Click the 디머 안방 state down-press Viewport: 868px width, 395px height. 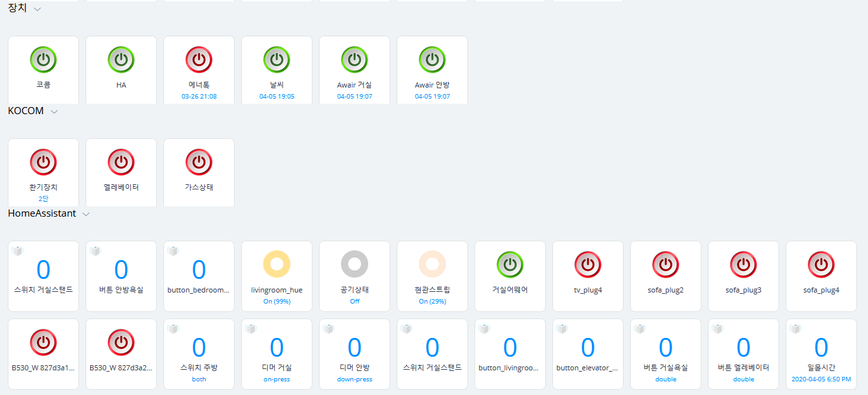click(x=355, y=379)
